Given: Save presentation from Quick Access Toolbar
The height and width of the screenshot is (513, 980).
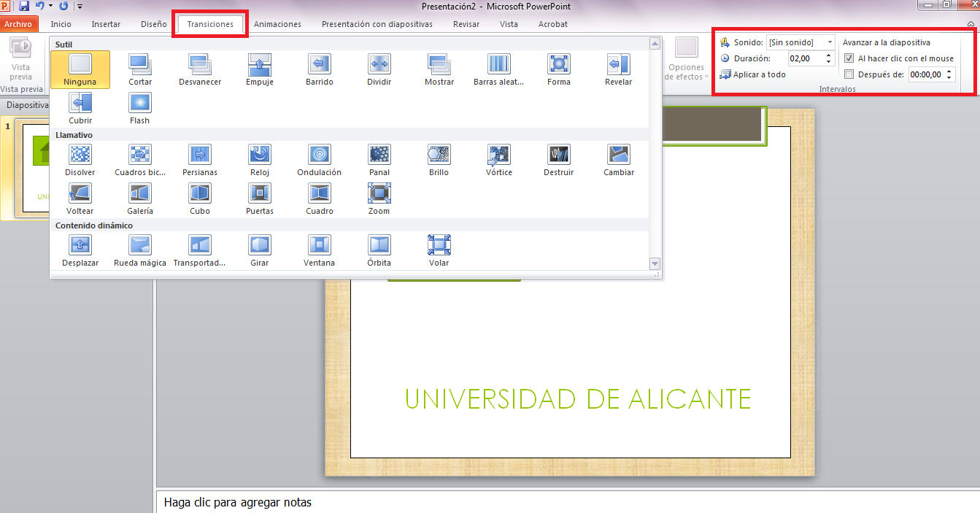Looking at the screenshot, I should tap(24, 7).
